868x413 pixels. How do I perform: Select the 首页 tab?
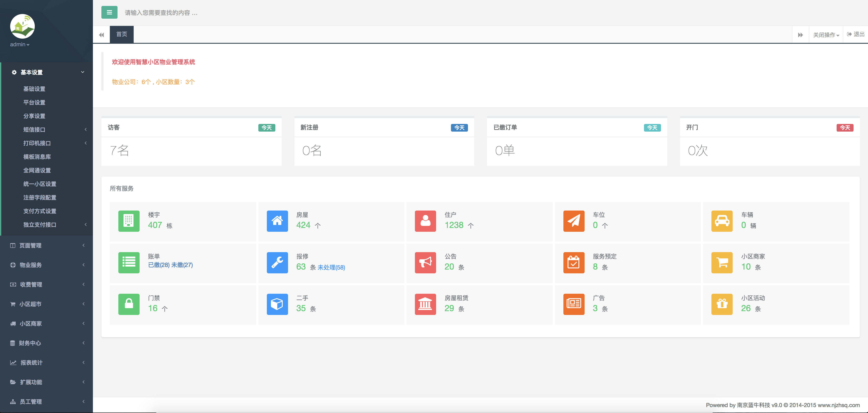[122, 34]
